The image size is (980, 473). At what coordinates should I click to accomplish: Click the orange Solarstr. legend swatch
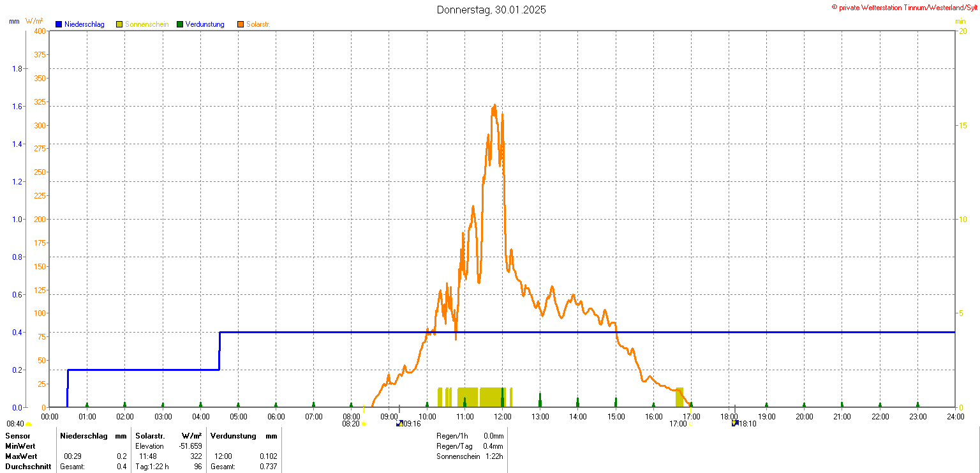coord(241,24)
